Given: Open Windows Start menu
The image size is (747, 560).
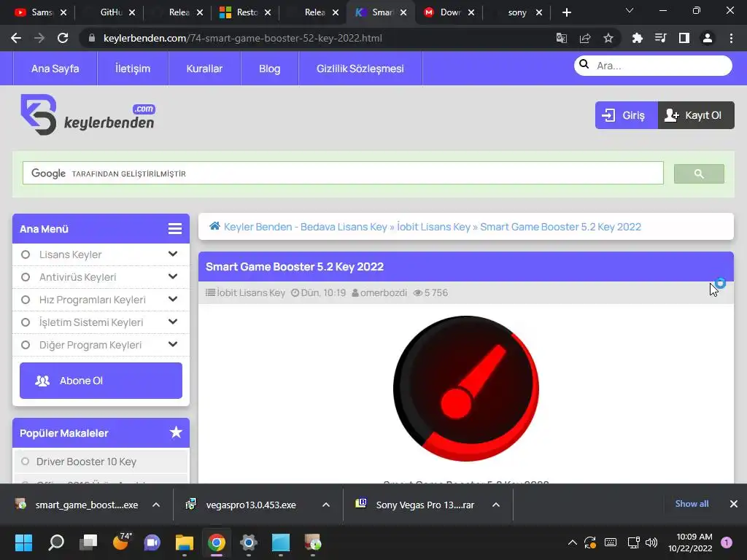Looking at the screenshot, I should (24, 542).
